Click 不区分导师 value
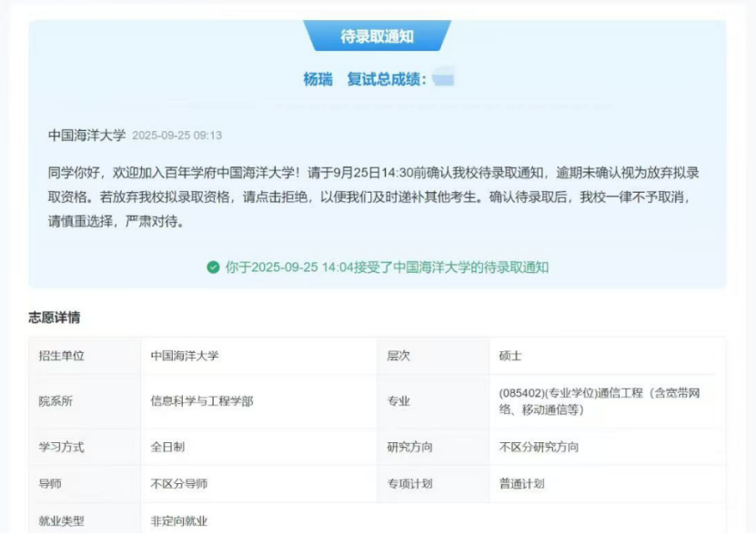Image resolution: width=756 pixels, height=555 pixels. (x=179, y=484)
